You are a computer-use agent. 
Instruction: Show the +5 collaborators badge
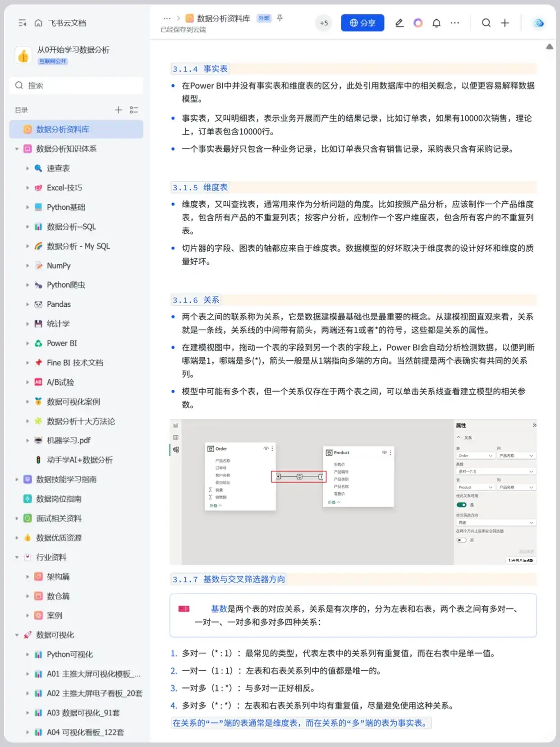[x=324, y=23]
